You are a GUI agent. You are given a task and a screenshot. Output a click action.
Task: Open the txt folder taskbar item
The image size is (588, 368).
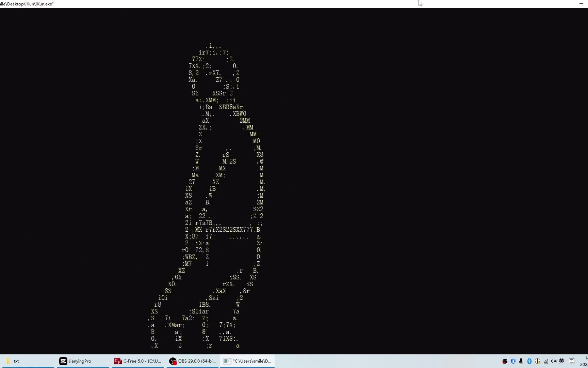[27, 361]
